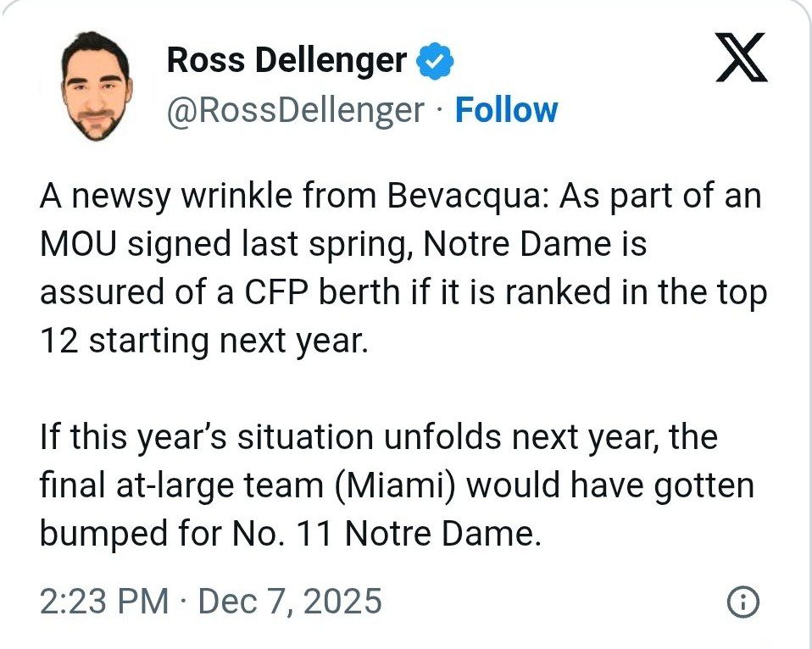Screen dimensions: 812x649
Task: Click the 'ranked in the top' phrase
Action: click(x=652, y=292)
